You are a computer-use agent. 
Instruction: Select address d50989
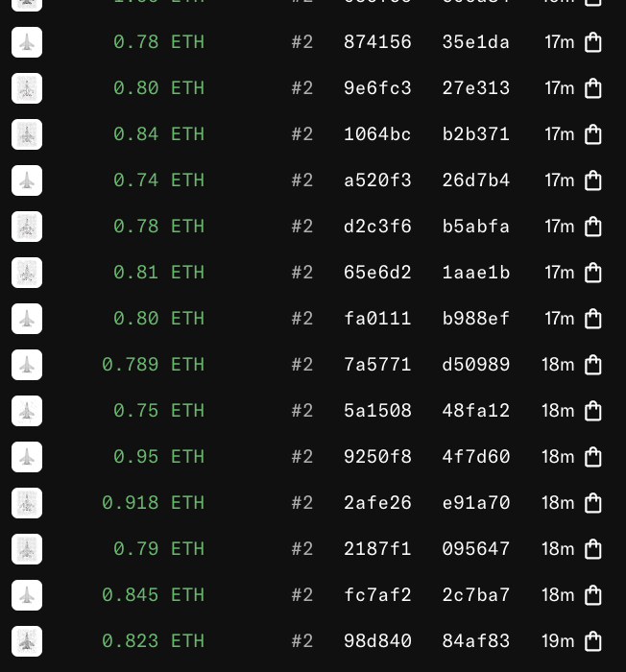click(x=476, y=365)
